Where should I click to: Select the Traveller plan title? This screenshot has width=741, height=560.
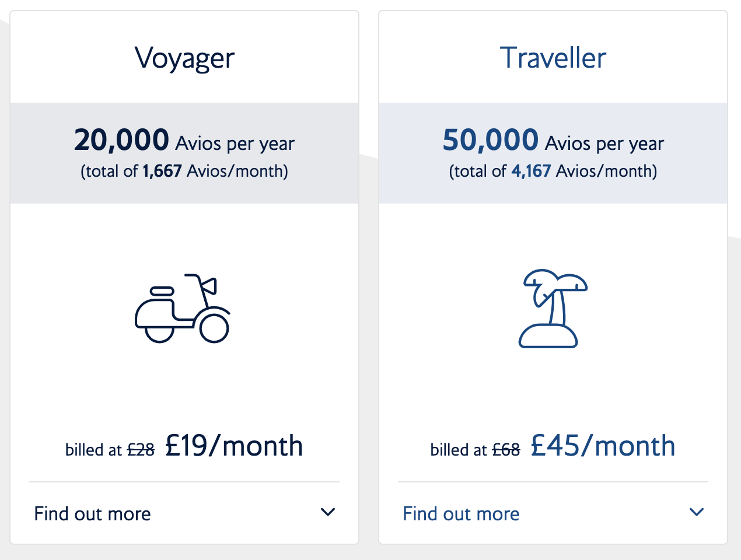pyautogui.click(x=553, y=58)
